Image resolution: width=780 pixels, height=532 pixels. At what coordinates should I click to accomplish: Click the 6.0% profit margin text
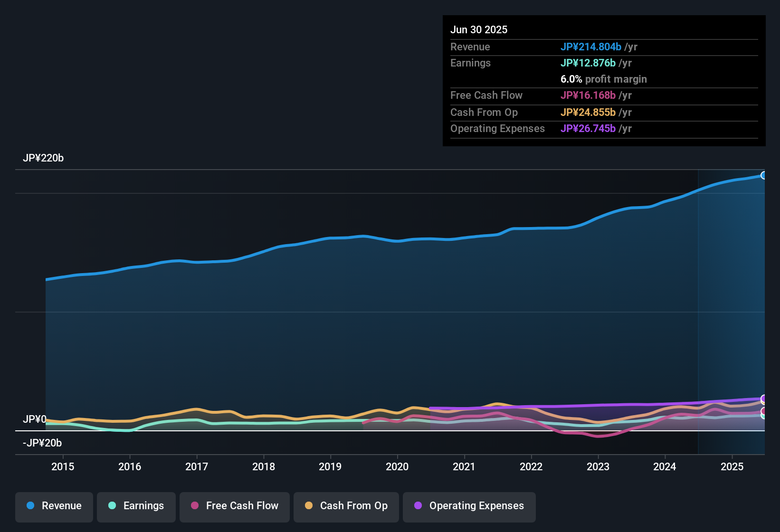(x=604, y=79)
